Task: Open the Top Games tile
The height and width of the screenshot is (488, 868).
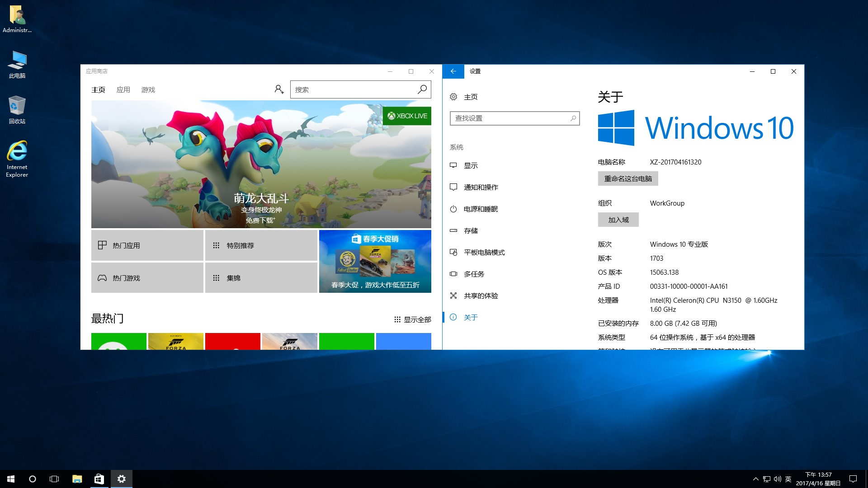Action: tap(147, 278)
